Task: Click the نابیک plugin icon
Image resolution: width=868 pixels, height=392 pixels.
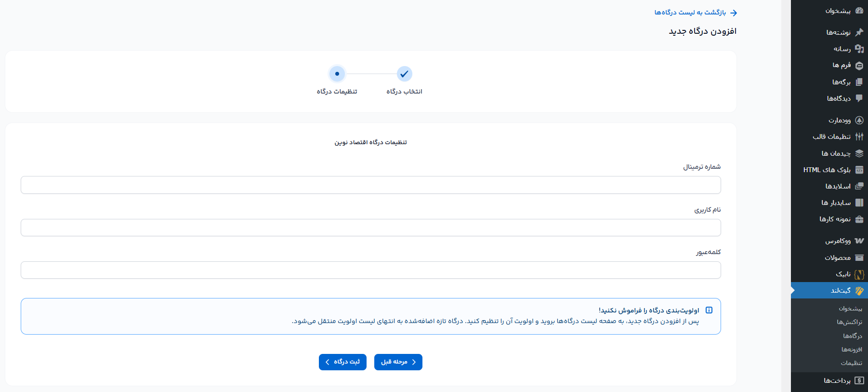Action: click(859, 274)
